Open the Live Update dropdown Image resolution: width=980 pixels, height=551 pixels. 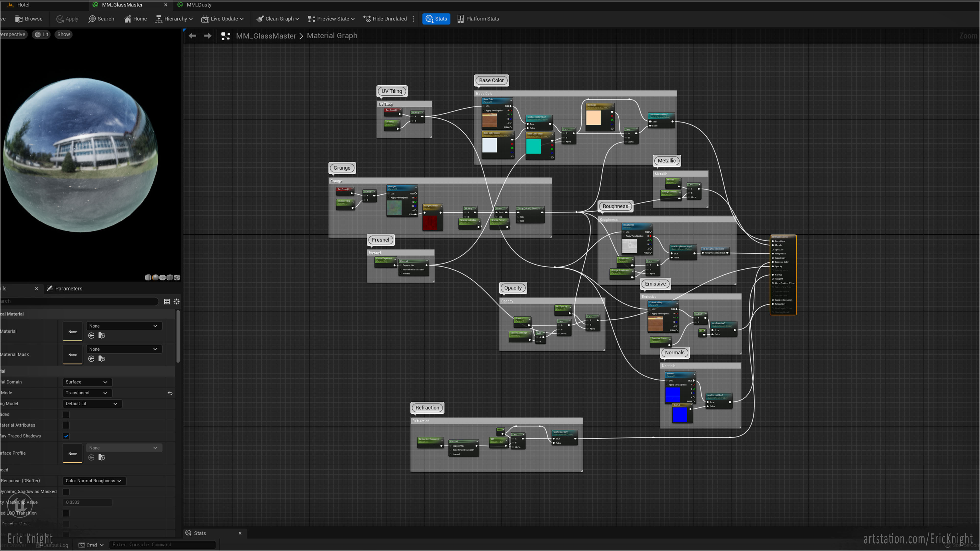click(223, 19)
